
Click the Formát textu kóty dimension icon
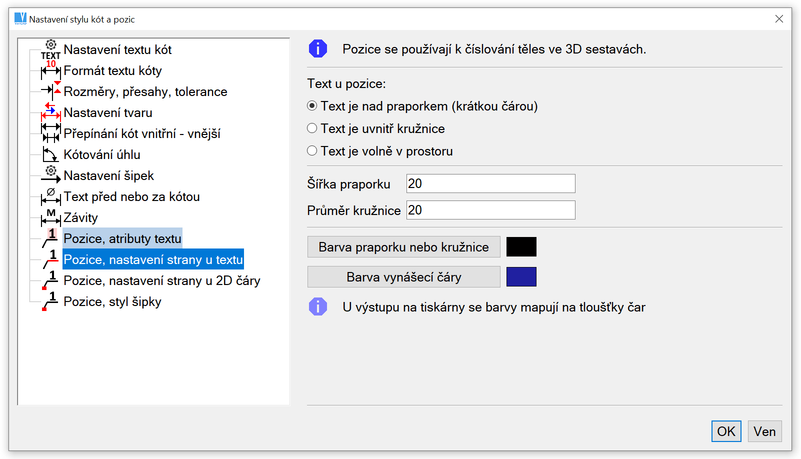click(51, 70)
